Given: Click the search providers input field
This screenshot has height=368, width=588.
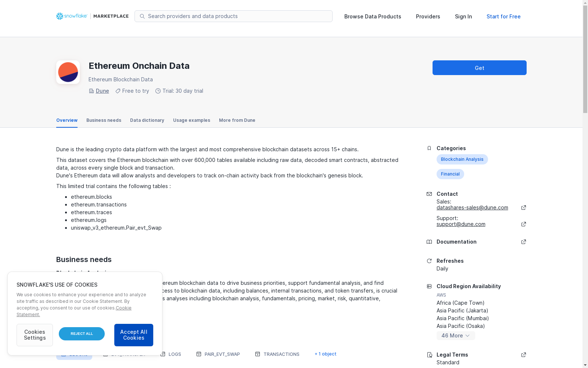Looking at the screenshot, I should (x=233, y=16).
